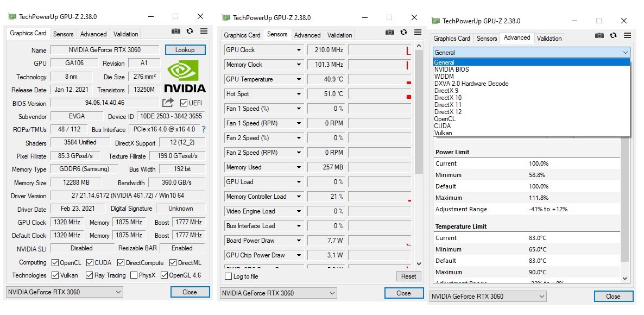The image size is (644, 315).
Task: Click the camera icon in Advanced window
Action: pyautogui.click(x=599, y=36)
